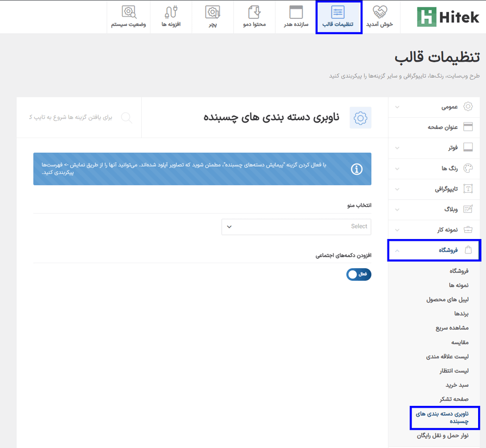Click the محتوا دمو import icon

tap(255, 13)
